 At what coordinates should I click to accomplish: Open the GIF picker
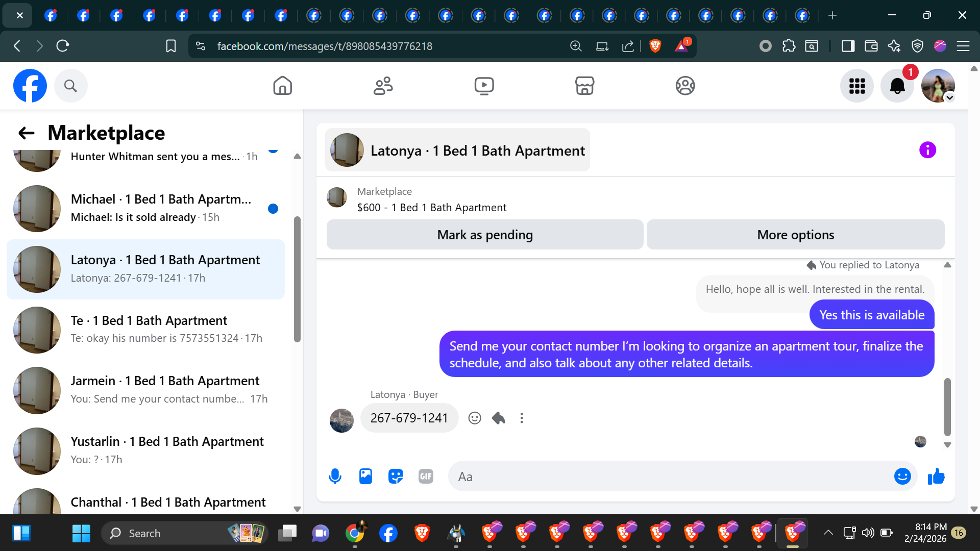[x=426, y=477]
